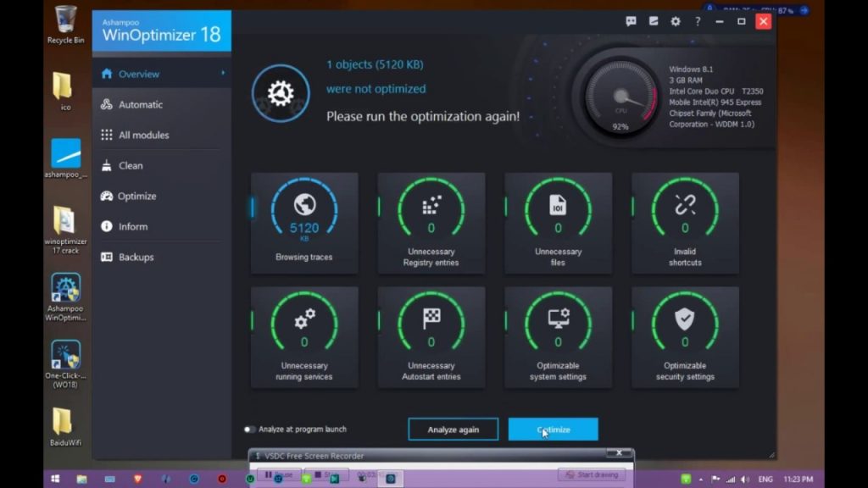This screenshot has width=868, height=488.
Task: Open Invalid shortcuts tile
Action: 685,223
